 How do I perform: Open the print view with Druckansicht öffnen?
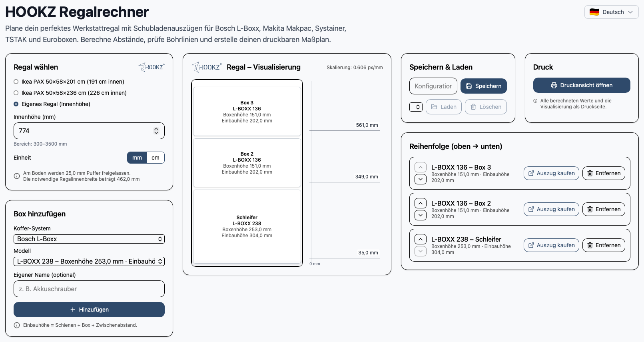tap(581, 85)
